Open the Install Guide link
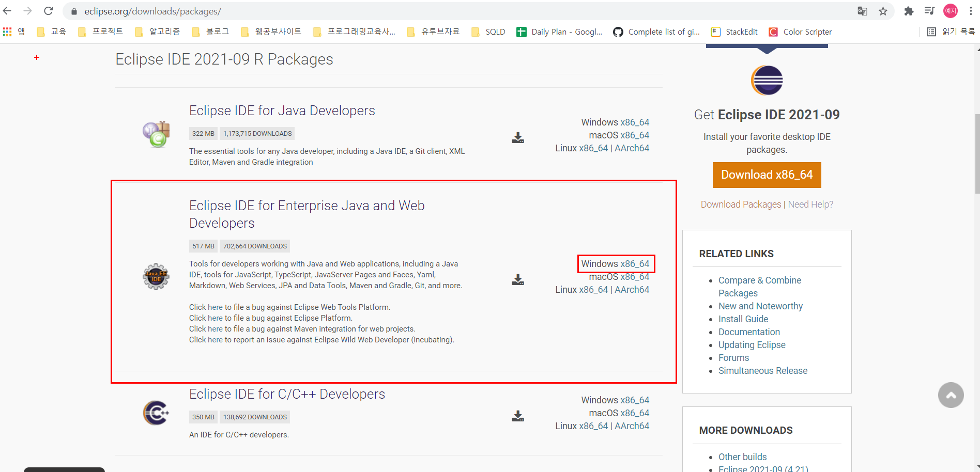Screen dimensions: 980x472 (x=743, y=319)
